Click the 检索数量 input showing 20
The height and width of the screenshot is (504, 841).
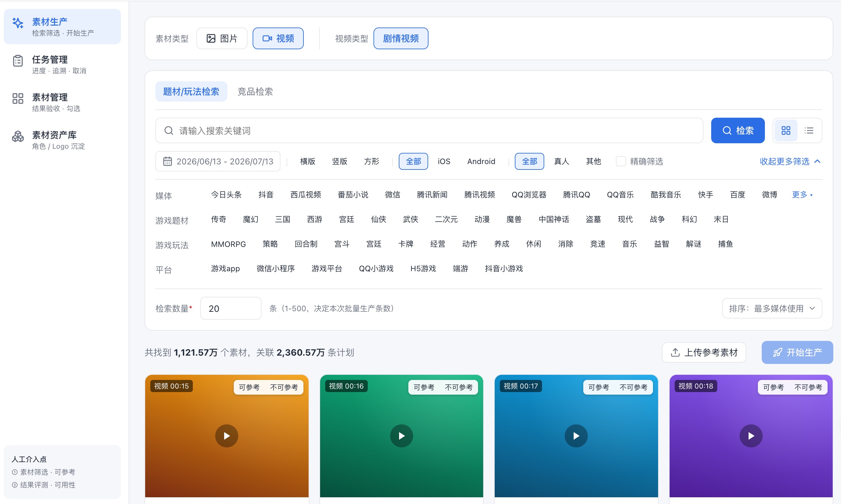tap(231, 308)
